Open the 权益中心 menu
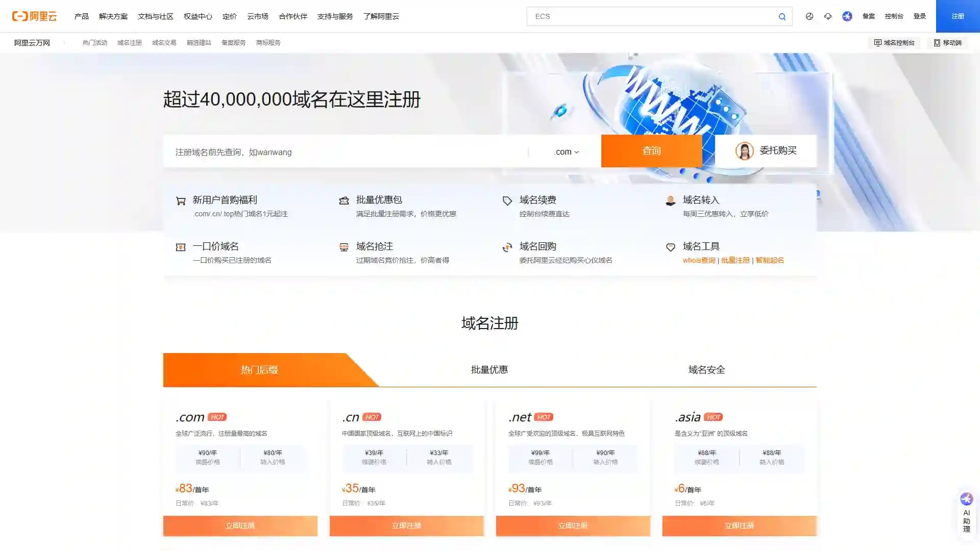The height and width of the screenshot is (551, 980). click(x=198, y=16)
